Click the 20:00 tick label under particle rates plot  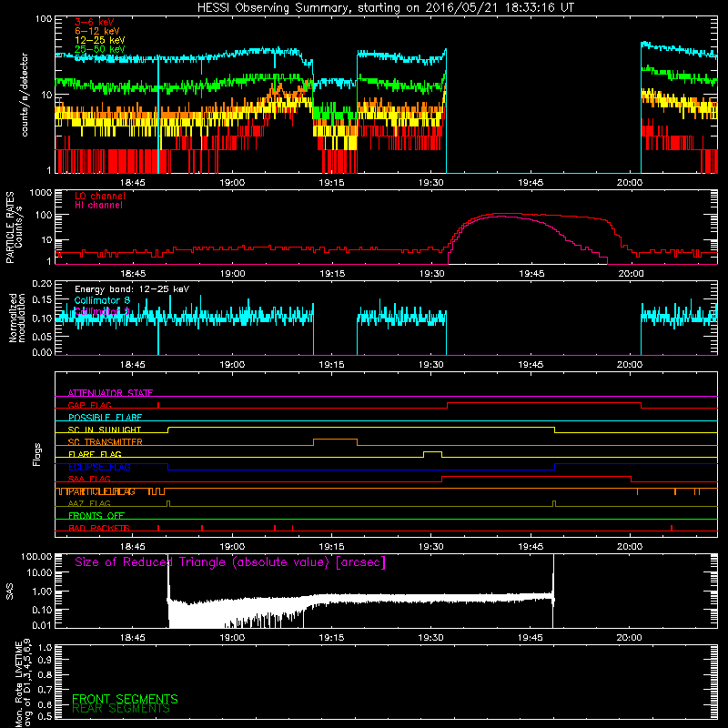(631, 274)
